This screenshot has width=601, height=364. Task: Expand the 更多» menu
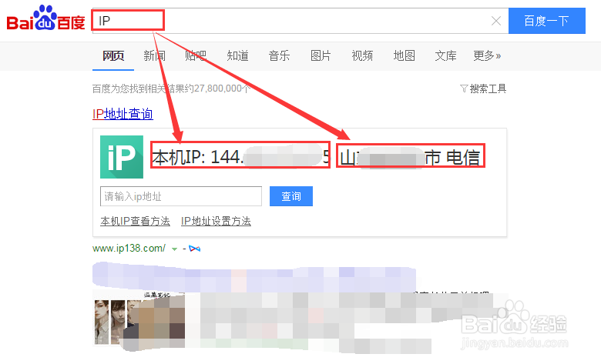coord(487,56)
